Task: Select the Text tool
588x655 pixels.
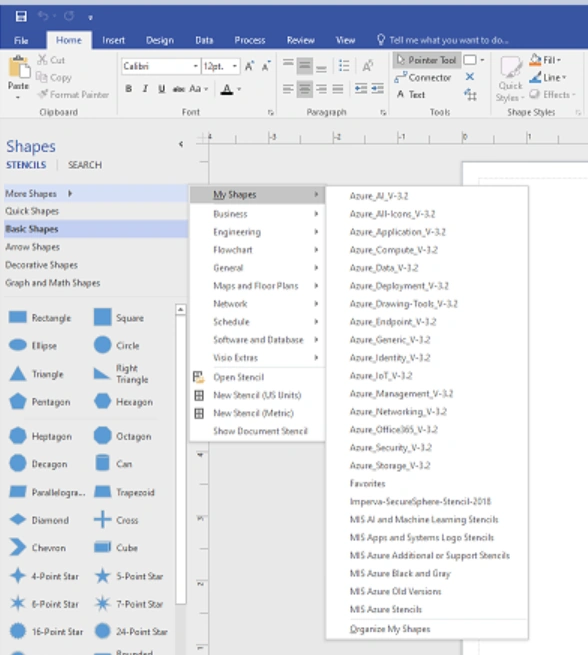Action: [x=411, y=95]
